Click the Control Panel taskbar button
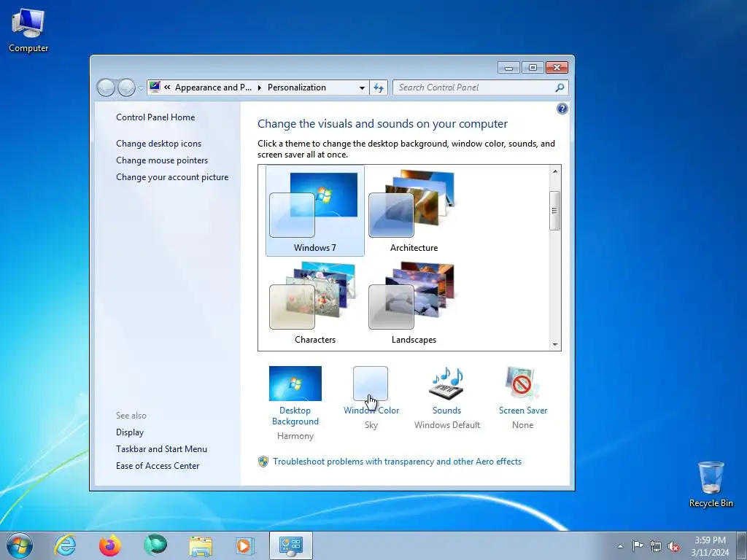 (290, 545)
